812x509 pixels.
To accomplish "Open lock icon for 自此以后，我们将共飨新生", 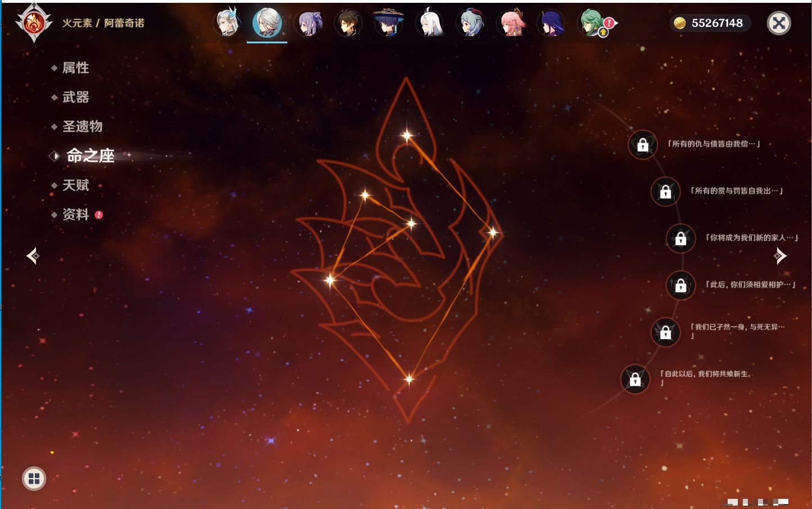I will click(x=635, y=379).
